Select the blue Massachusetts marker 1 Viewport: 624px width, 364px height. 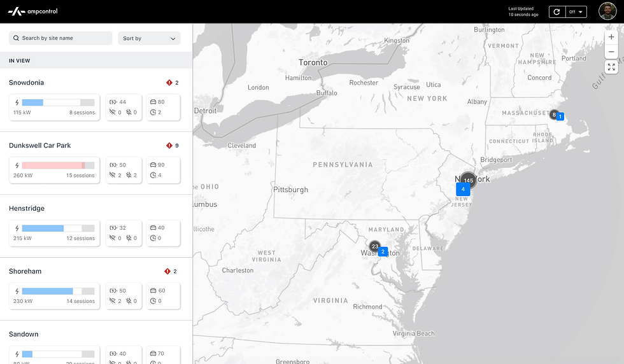coord(560,116)
